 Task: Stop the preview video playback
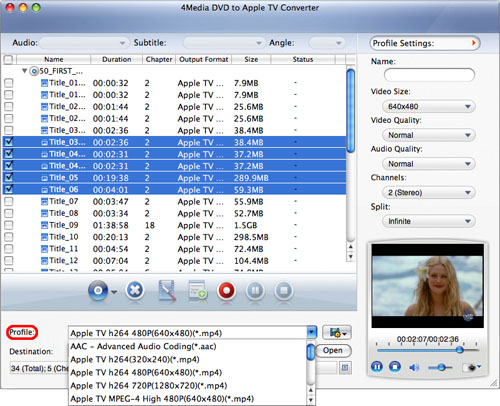tap(395, 367)
